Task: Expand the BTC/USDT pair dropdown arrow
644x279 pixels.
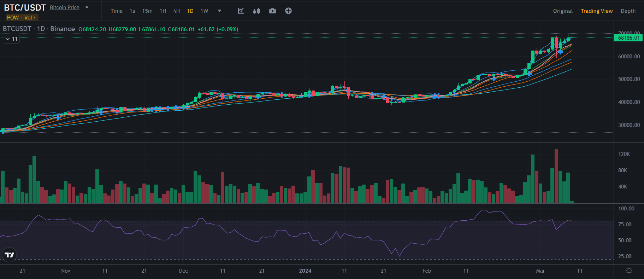Action: tap(87, 7)
